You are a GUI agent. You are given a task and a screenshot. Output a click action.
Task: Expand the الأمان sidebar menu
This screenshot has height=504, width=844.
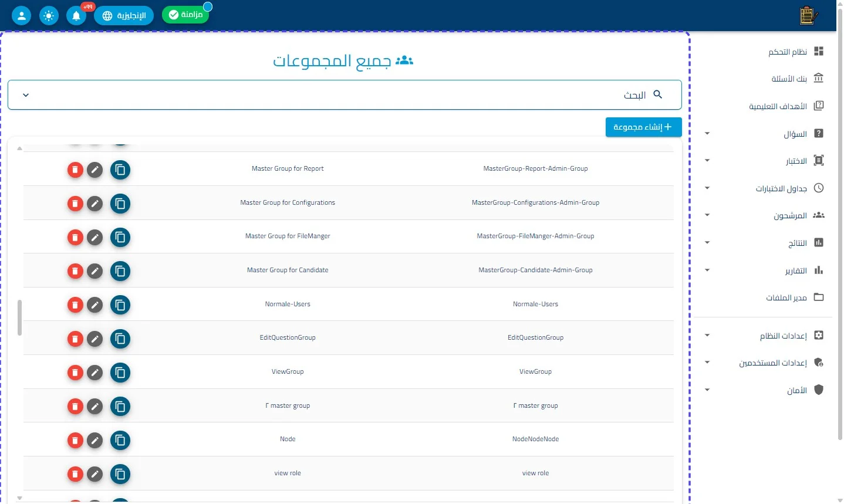pos(707,390)
